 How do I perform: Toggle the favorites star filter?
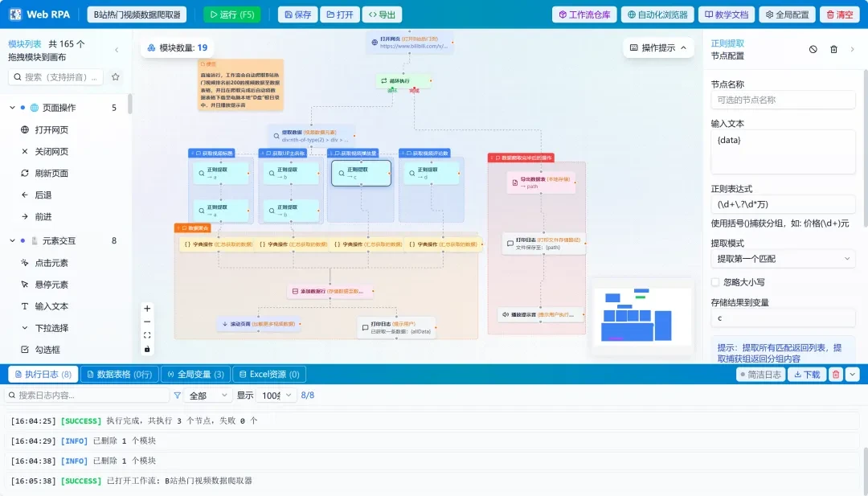(116, 77)
